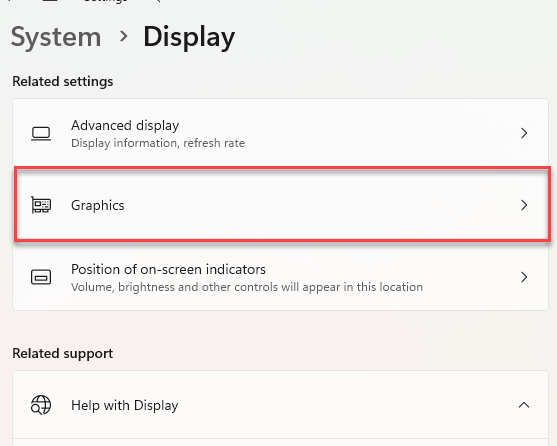Click the globe search icon for Help
Image resolution: width=557 pixels, height=446 pixels.
coord(41,405)
